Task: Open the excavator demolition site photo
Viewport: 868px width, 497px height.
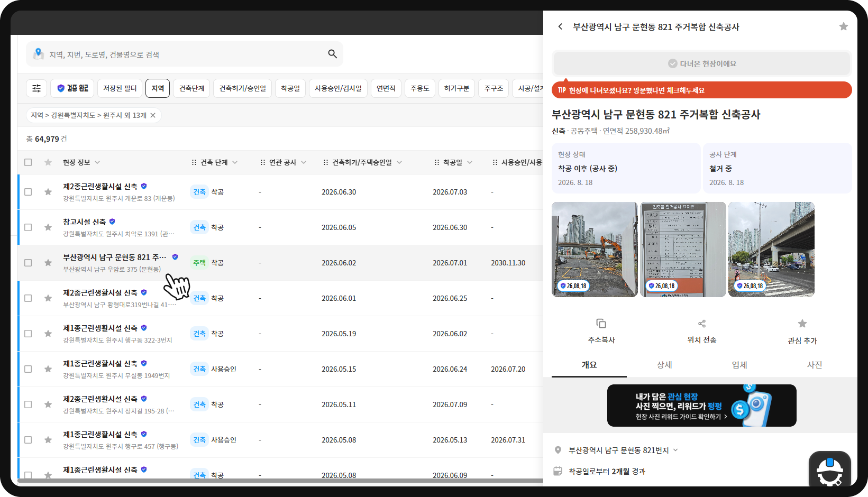Action: click(x=595, y=250)
